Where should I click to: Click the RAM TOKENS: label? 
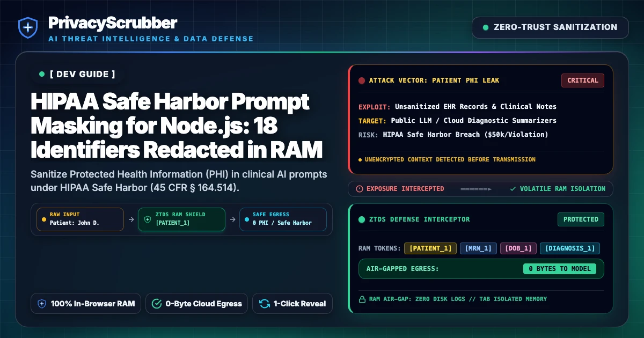click(379, 248)
